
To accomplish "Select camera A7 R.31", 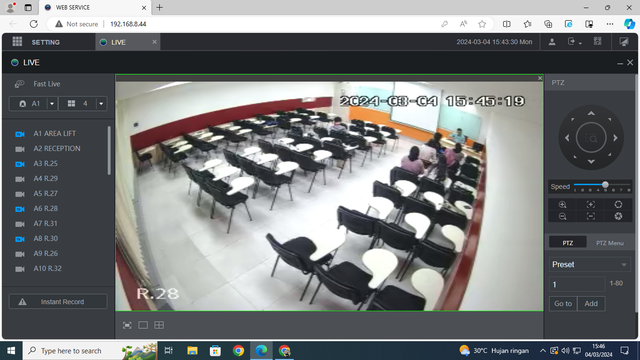I will [45, 224].
